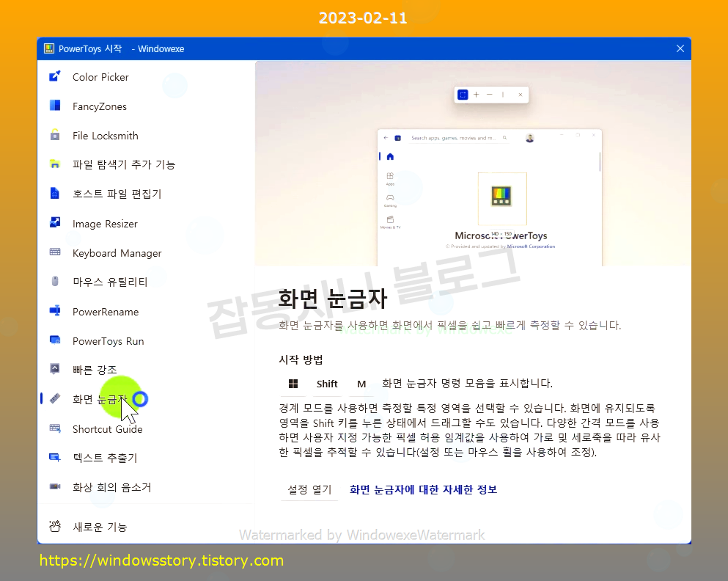
Task: Click the File Locksmith padlock icon
Action: tap(55, 135)
